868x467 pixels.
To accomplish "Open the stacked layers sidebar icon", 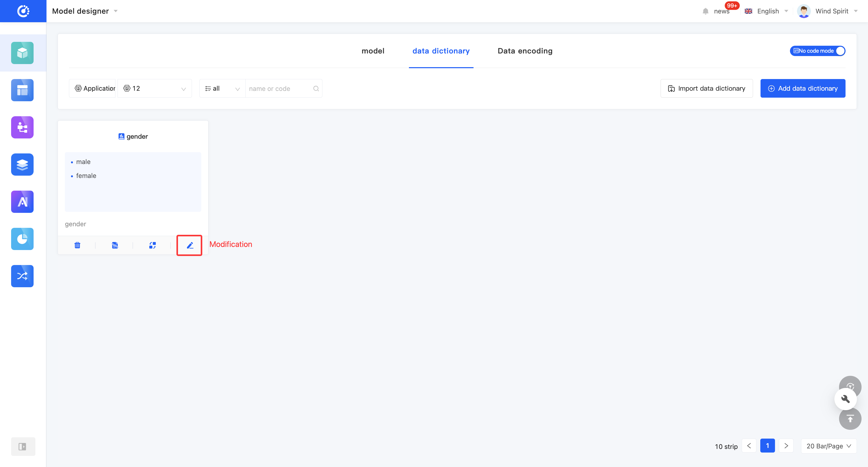I will point(22,165).
